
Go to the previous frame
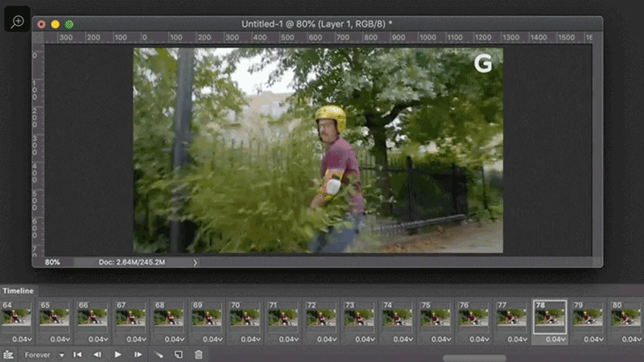pos(97,354)
